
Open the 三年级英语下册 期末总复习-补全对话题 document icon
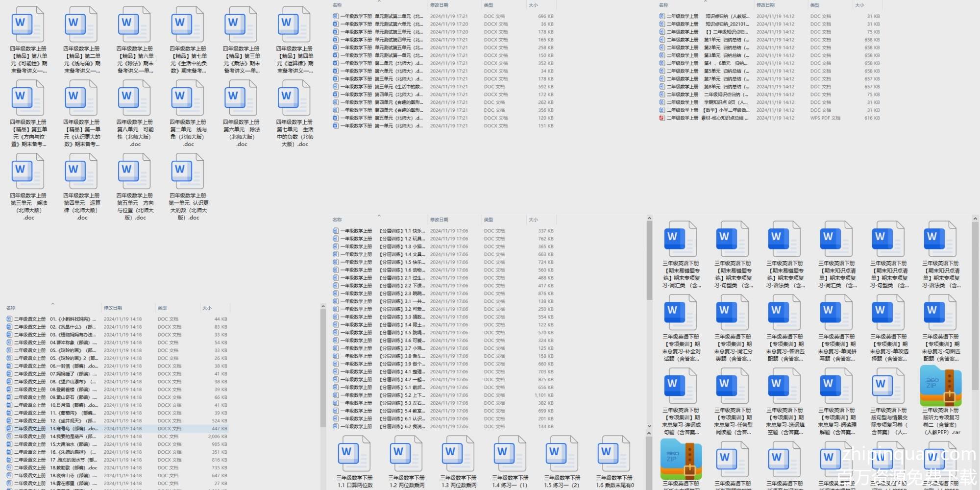pyautogui.click(x=681, y=315)
